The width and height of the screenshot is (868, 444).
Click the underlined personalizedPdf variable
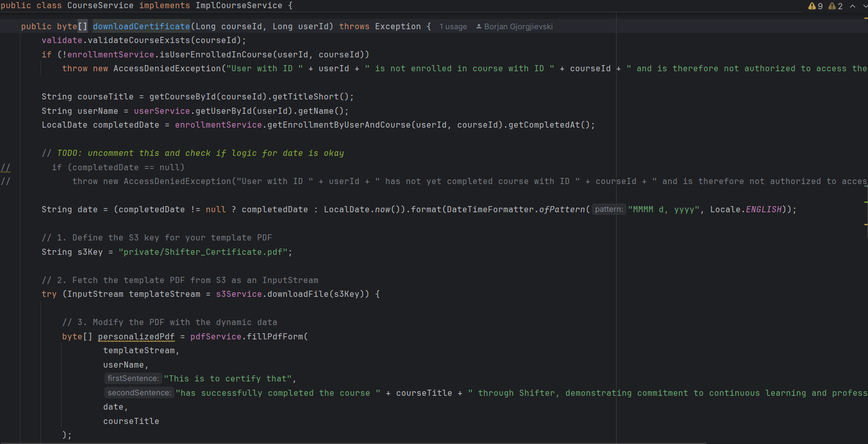[136, 336]
